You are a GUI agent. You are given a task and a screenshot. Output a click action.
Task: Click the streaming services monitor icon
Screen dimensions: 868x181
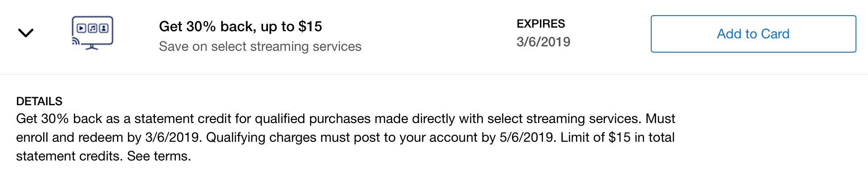(93, 32)
